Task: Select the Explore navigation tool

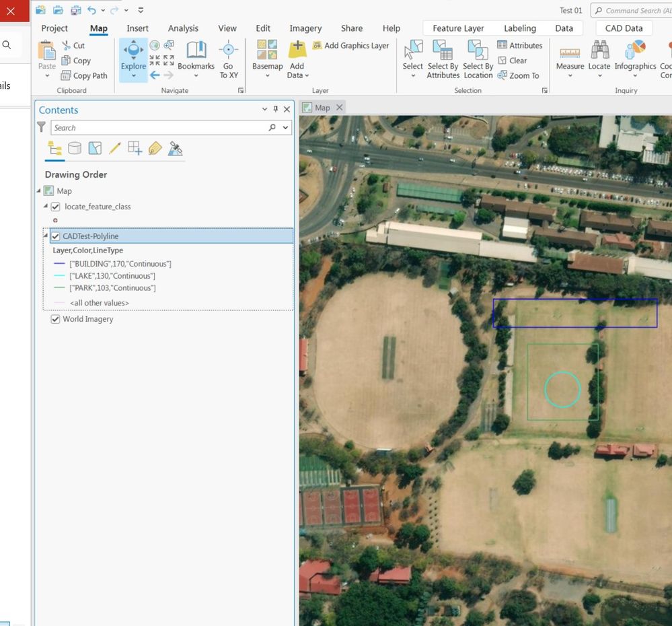Action: tap(133, 53)
